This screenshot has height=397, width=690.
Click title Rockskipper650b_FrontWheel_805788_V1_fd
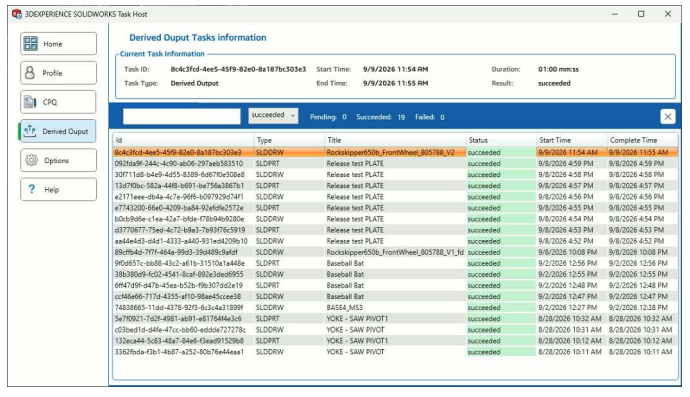(x=395, y=252)
